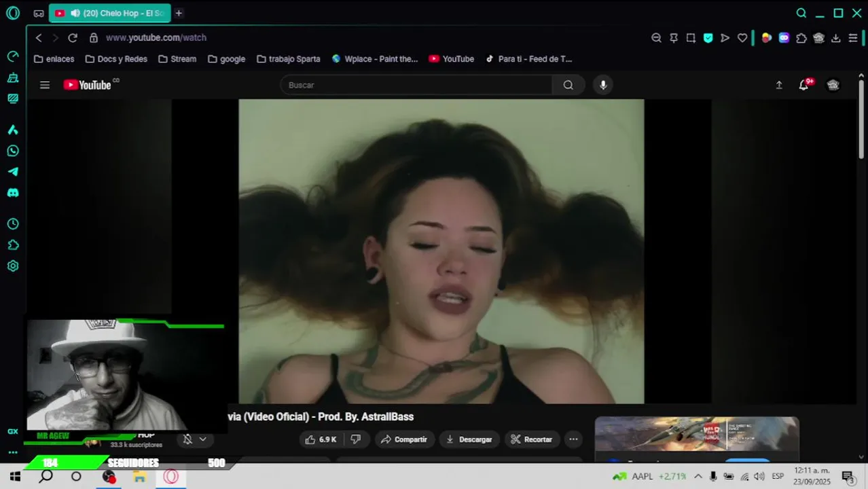Image resolution: width=868 pixels, height=489 pixels.
Task: Click the AAPL stock widget
Action: (649, 477)
